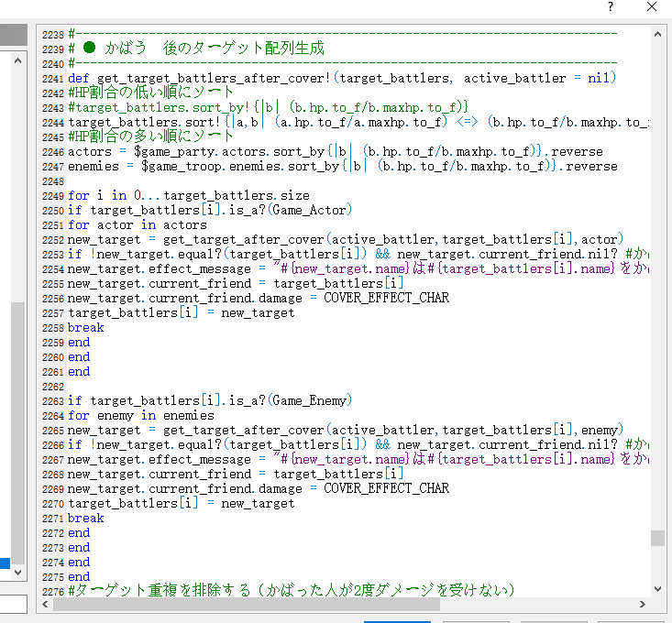Click line 2254 new_target.effect_message assignment
Image resolution: width=672 pixels, height=623 pixels.
pyautogui.click(x=358, y=268)
